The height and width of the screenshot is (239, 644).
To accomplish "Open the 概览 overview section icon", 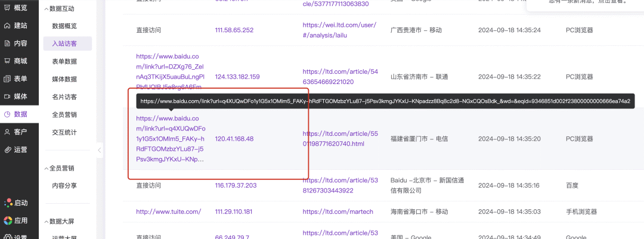I will (x=7, y=8).
